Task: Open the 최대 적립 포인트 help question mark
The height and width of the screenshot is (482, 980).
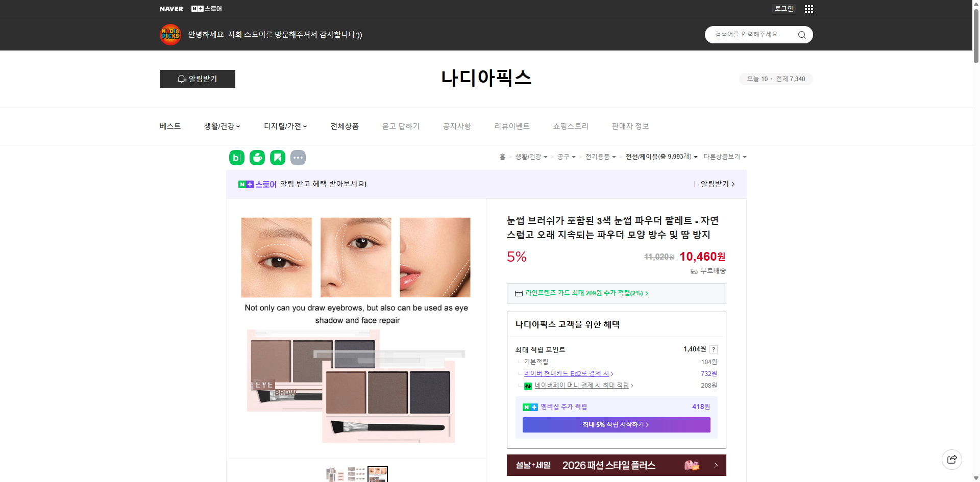Action: click(x=714, y=349)
